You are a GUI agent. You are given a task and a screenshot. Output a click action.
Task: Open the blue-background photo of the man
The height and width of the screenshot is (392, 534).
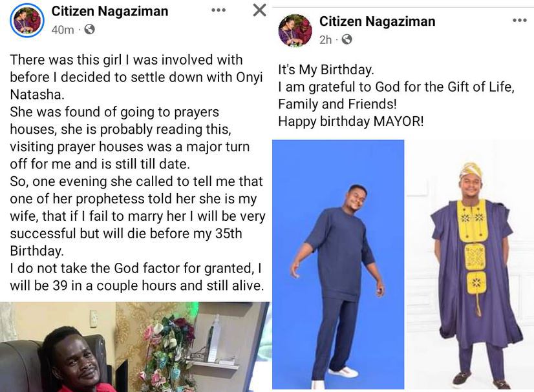pos(338,264)
